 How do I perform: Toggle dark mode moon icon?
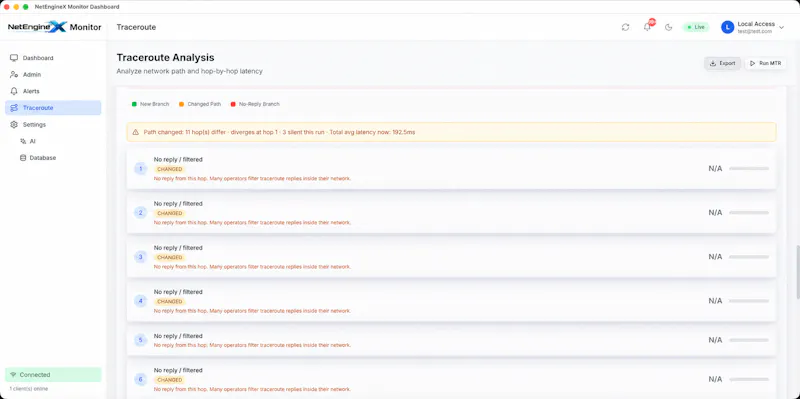668,27
